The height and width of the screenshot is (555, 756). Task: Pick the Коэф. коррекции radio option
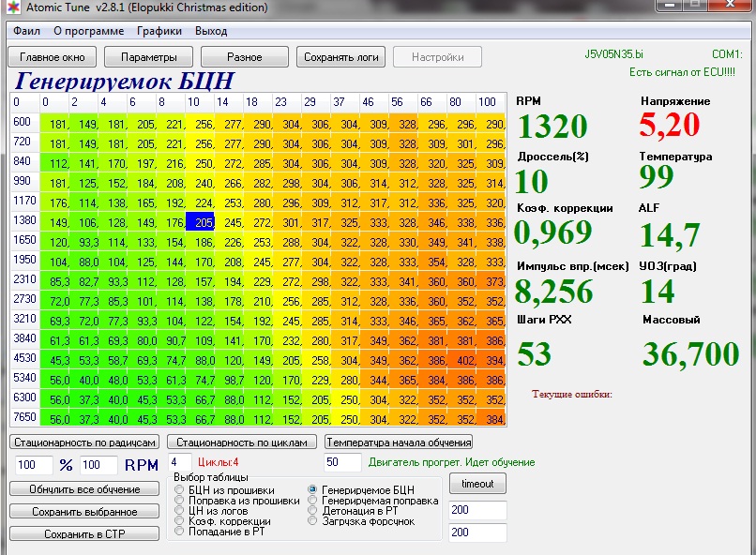180,521
